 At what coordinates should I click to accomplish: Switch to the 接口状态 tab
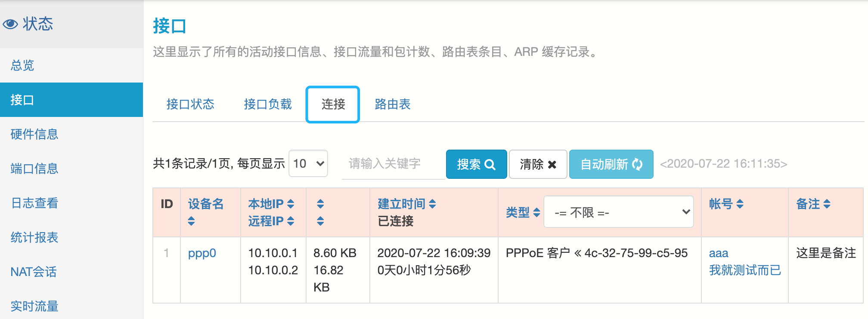190,104
